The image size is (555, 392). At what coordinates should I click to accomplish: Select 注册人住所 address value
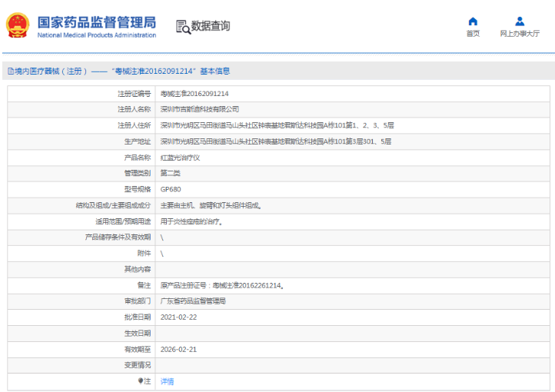tap(277, 125)
